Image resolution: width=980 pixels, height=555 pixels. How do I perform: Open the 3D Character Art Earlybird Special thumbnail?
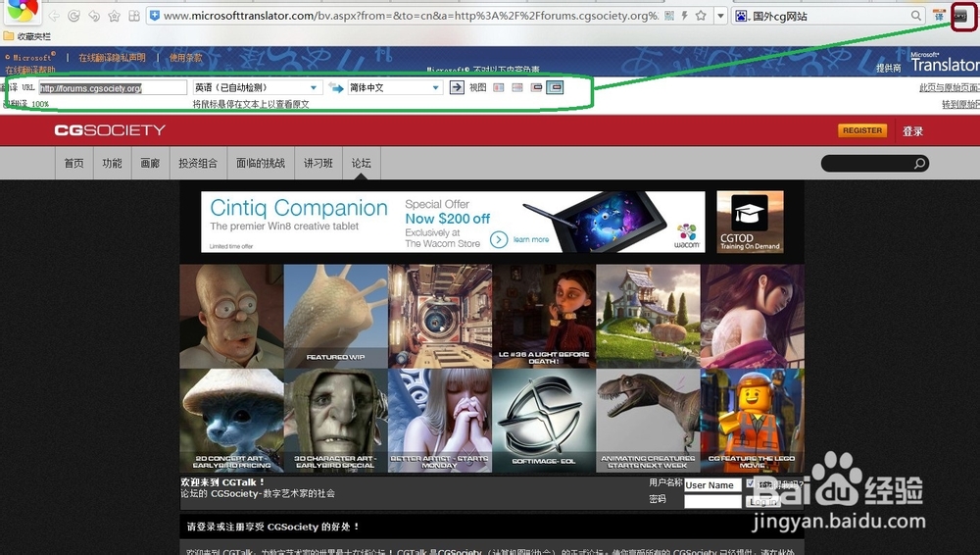335,421
